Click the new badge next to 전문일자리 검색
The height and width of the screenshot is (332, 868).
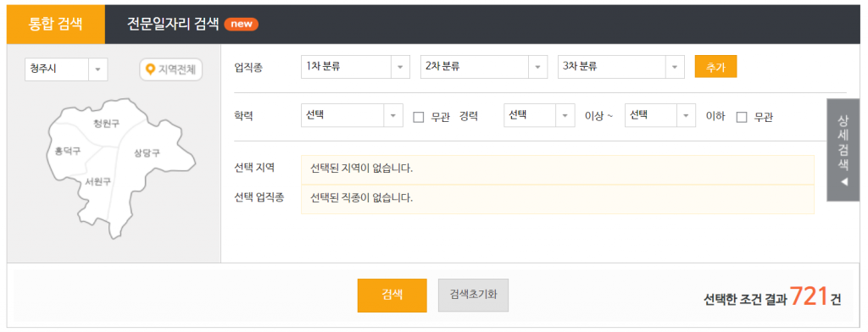tap(242, 25)
